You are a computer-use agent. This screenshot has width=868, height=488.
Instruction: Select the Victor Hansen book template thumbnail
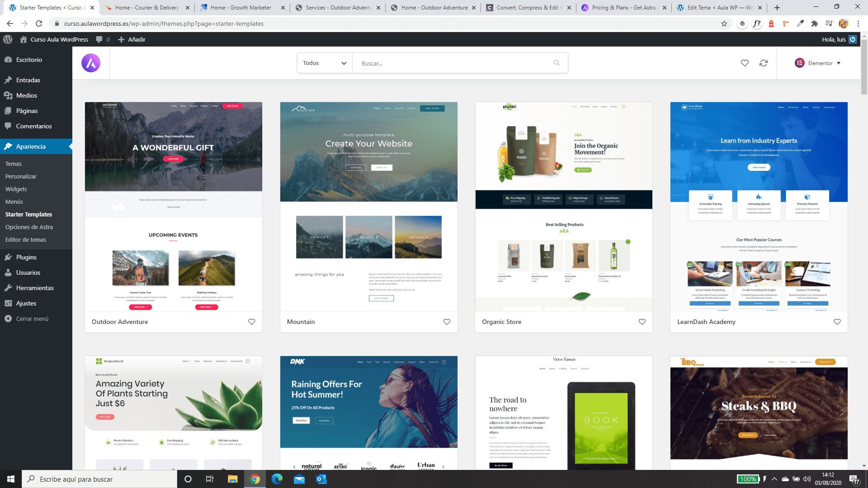(564, 413)
